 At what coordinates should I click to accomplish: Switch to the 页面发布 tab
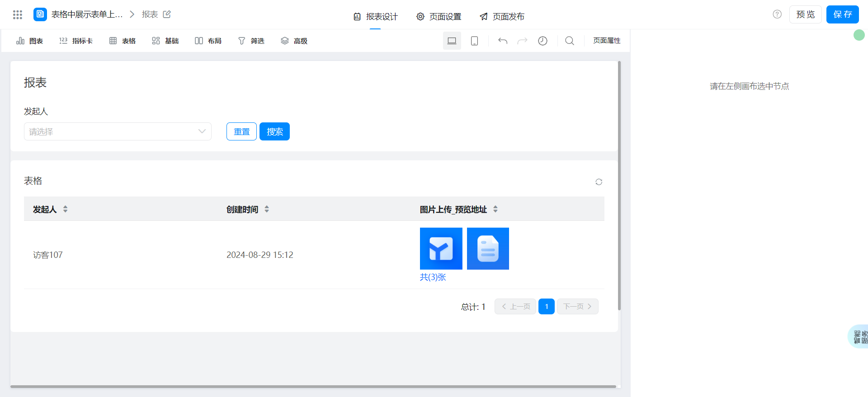502,17
